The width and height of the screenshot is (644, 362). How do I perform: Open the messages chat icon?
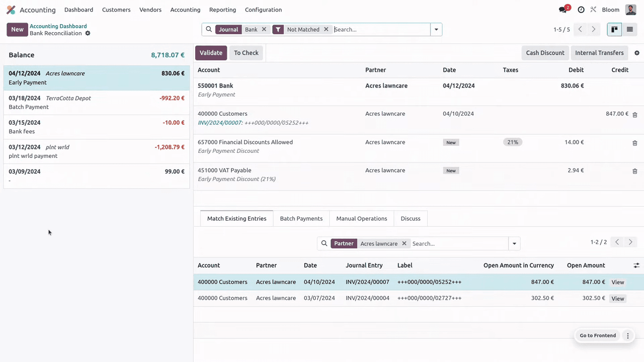[x=563, y=10]
